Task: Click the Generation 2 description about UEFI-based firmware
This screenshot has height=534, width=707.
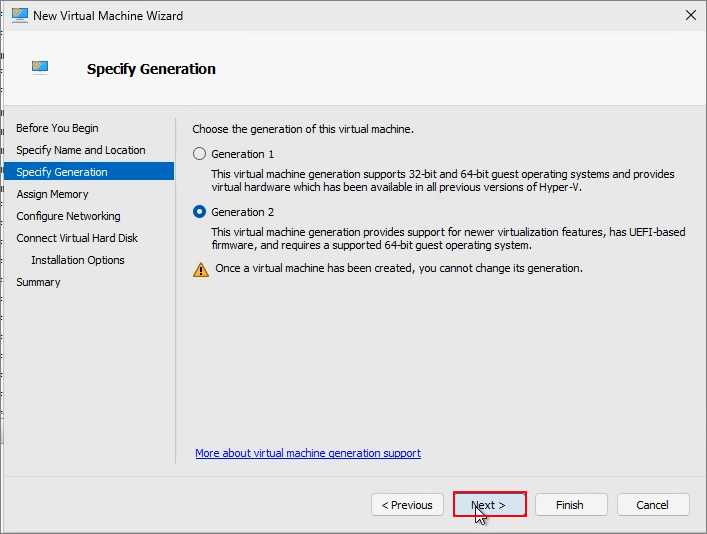Action: pos(448,239)
